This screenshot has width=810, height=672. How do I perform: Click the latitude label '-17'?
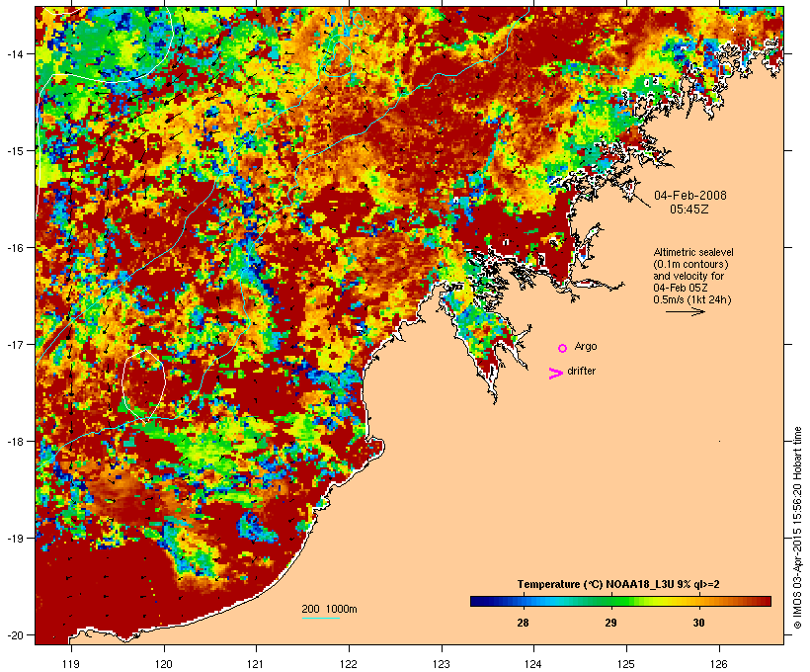[x=15, y=344]
